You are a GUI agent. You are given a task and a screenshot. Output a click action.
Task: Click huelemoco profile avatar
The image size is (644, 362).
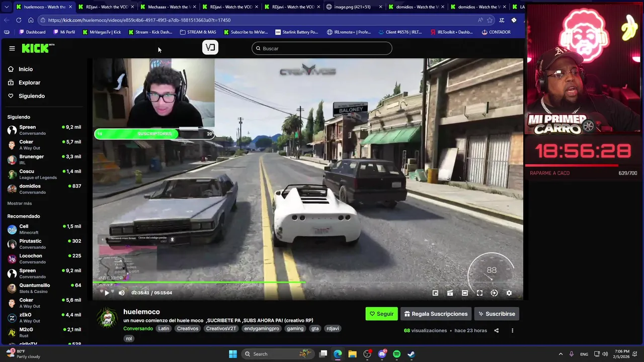(x=107, y=318)
